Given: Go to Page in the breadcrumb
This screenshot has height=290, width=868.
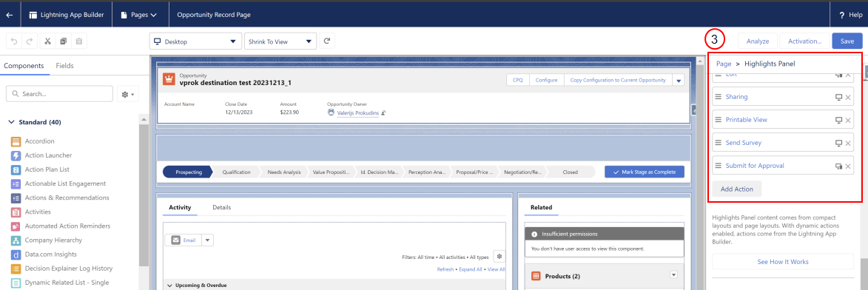Looking at the screenshot, I should click(724, 64).
